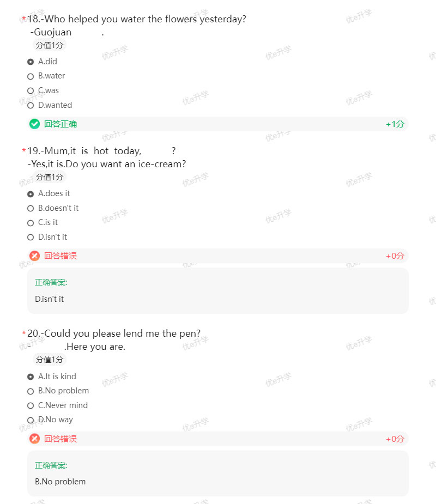Viewport: 436px width, 504px height.
Task: Click the +0分 score indicator for question 19
Action: (395, 256)
